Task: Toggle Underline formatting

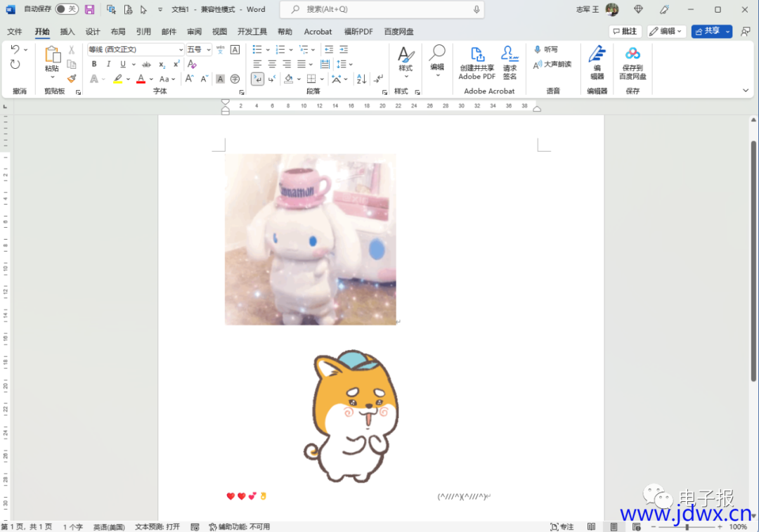Action: [123, 64]
